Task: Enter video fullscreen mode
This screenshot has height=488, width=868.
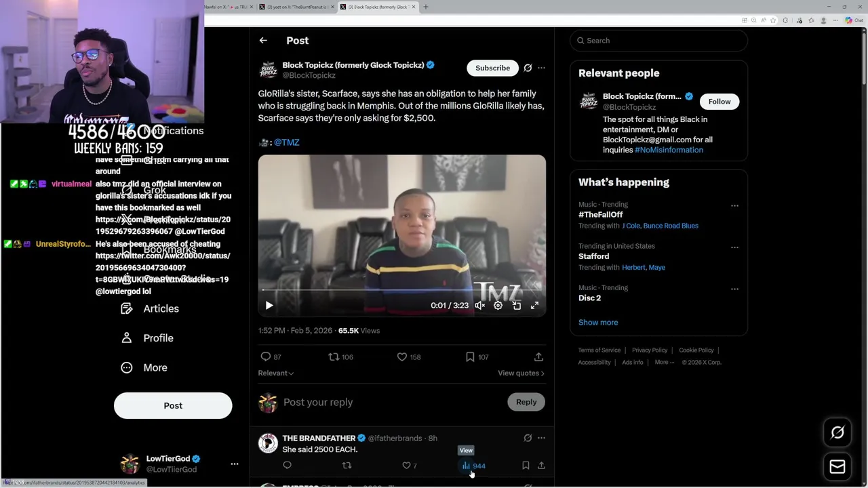Action: click(534, 306)
